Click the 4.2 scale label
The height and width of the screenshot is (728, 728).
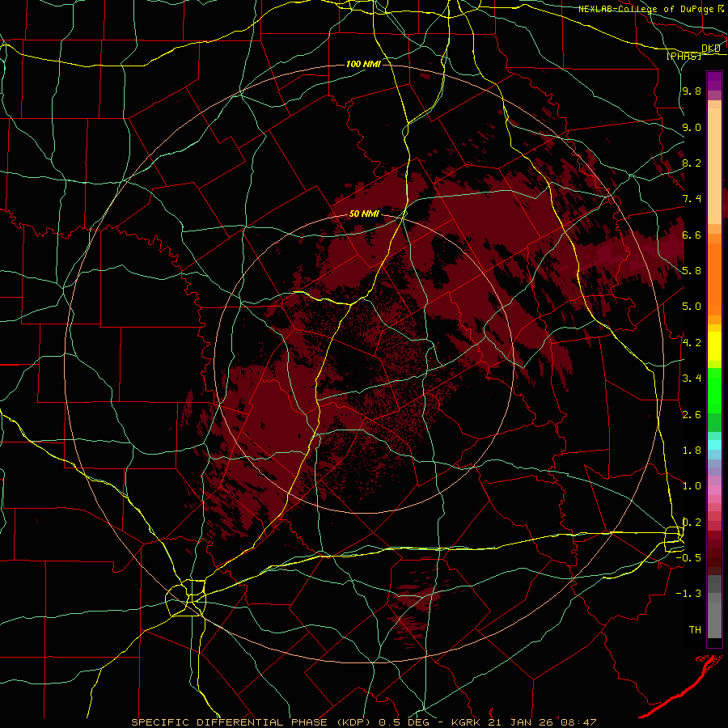pos(692,343)
